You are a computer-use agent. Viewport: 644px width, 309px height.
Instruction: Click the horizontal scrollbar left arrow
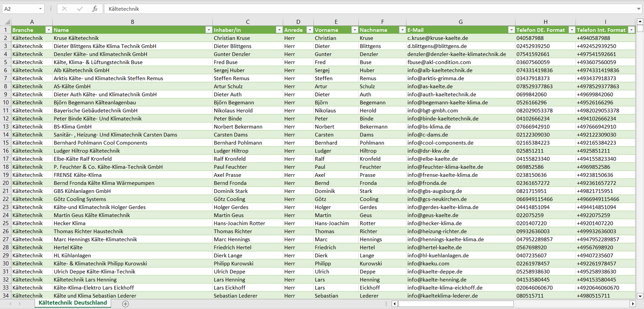tap(394, 304)
